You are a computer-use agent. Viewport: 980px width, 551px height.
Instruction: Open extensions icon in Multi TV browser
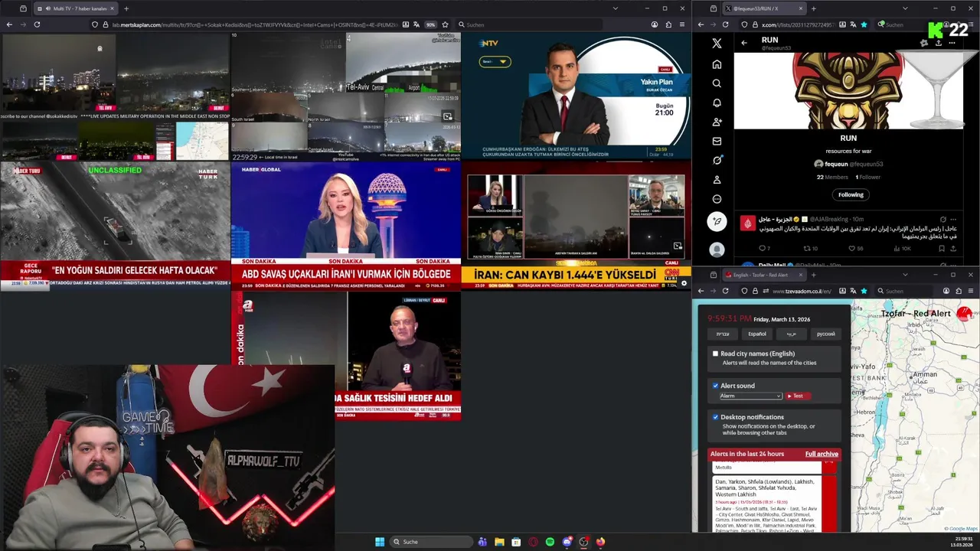668,24
